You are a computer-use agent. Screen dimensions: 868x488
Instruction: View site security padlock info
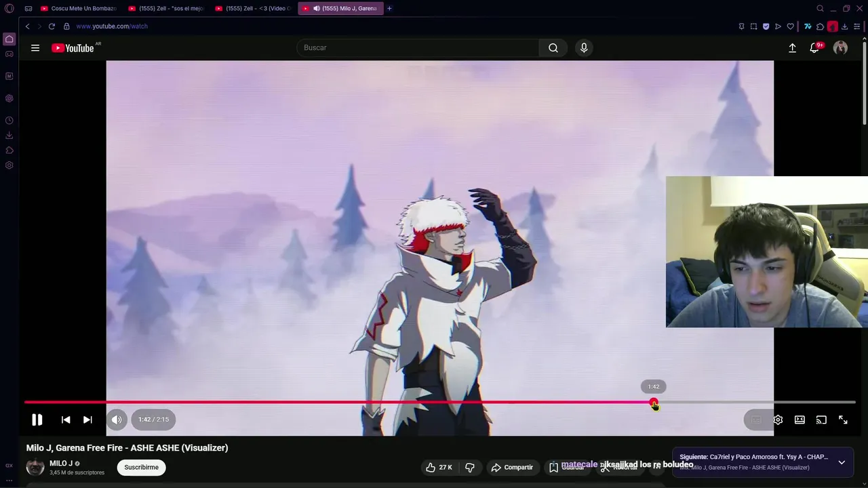coord(66,26)
